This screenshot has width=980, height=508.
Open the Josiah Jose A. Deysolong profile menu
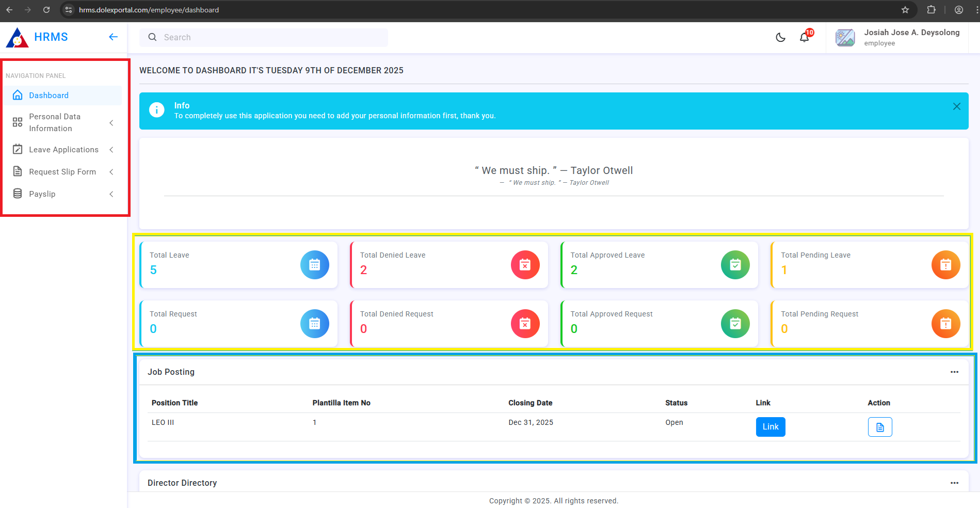(897, 37)
